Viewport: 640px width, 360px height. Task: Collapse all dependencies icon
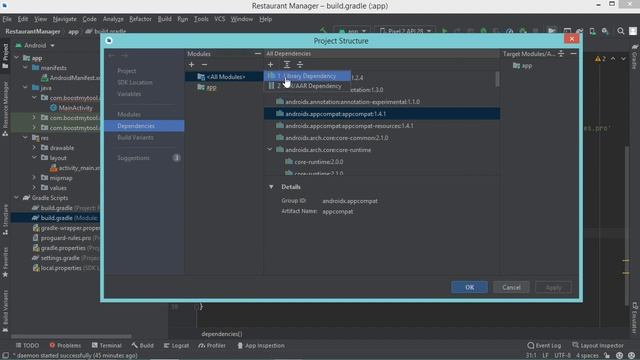[x=300, y=64]
